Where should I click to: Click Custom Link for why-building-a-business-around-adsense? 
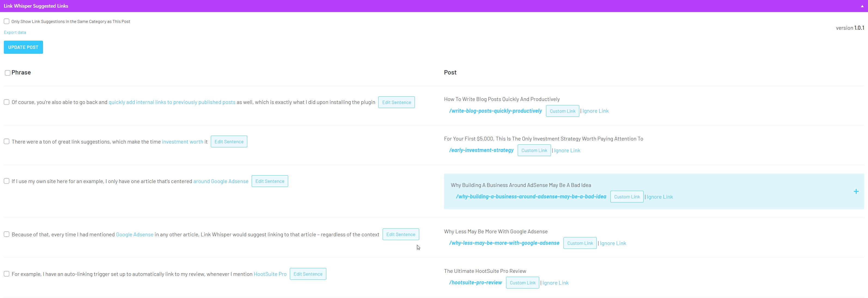(626, 196)
